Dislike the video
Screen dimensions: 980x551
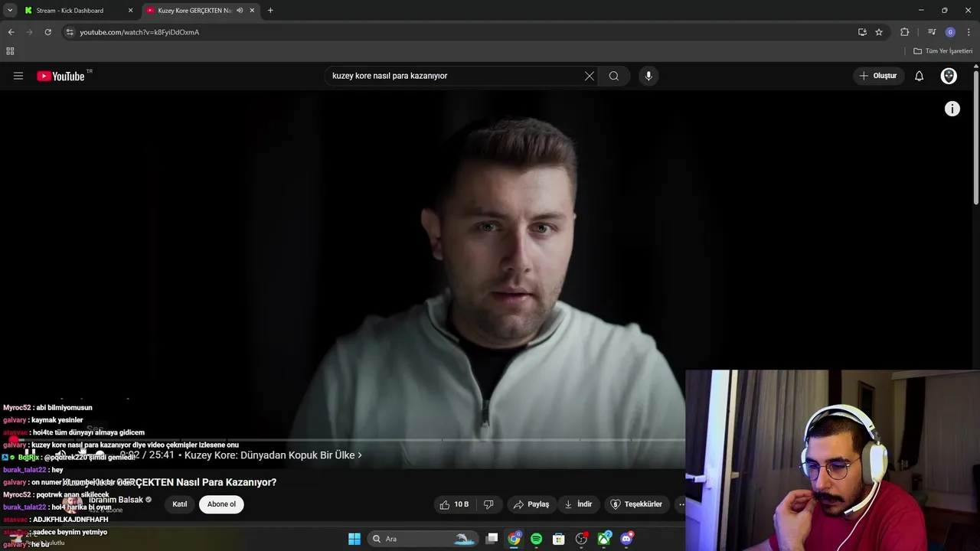[x=488, y=504]
